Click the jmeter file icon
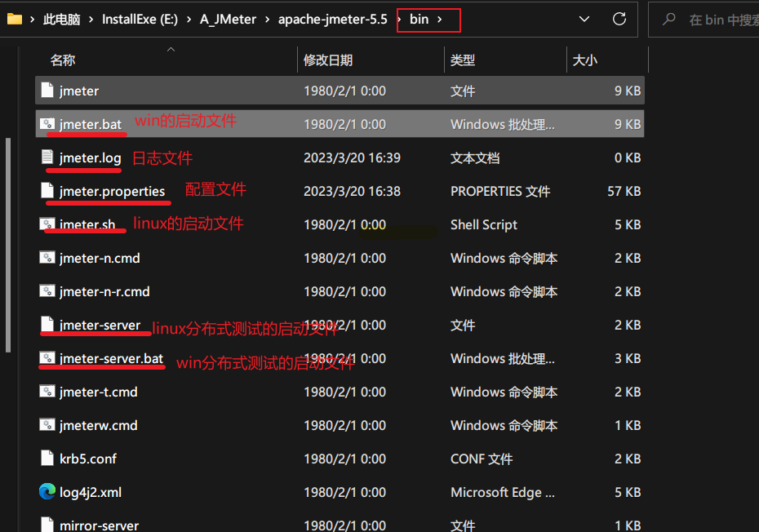The image size is (759, 532). tap(47, 90)
